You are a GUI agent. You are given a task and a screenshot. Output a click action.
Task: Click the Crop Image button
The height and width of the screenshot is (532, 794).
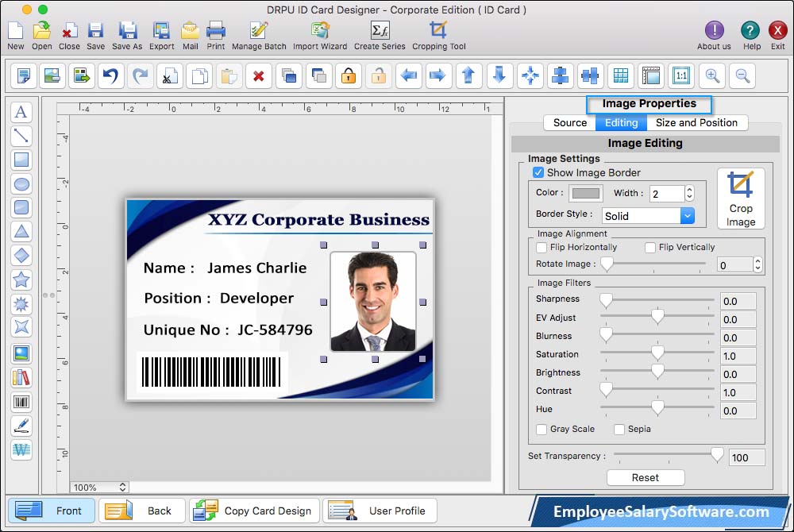coord(741,199)
